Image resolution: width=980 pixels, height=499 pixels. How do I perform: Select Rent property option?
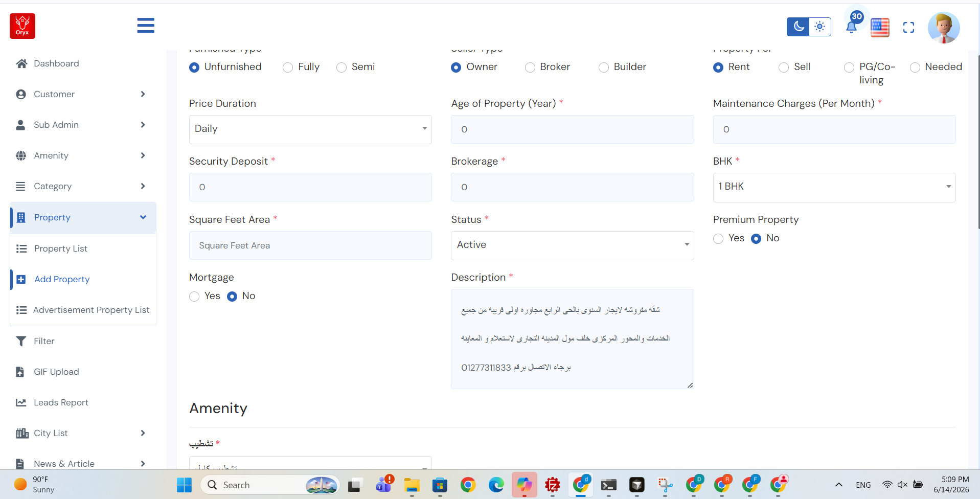718,67
